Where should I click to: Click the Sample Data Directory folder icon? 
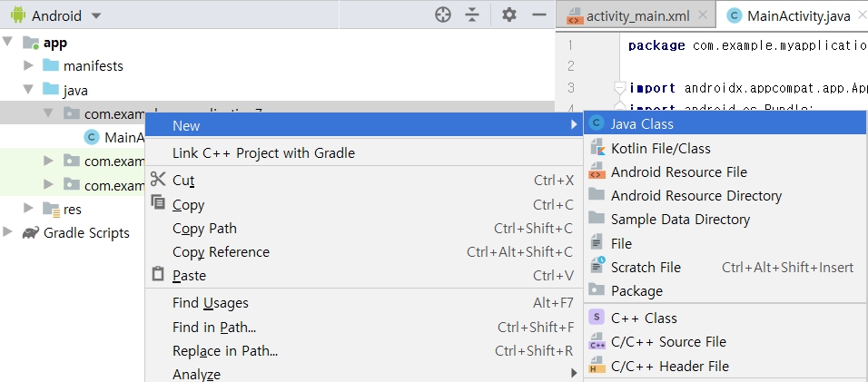pos(597,217)
